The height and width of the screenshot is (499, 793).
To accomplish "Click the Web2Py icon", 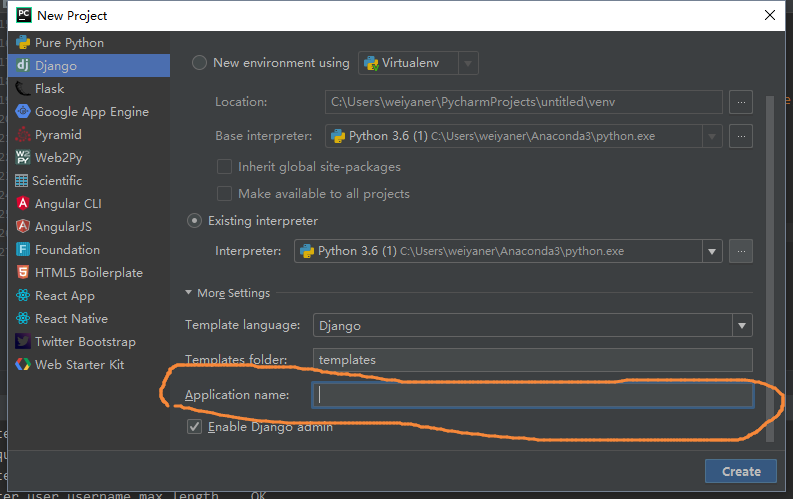I will coord(23,157).
